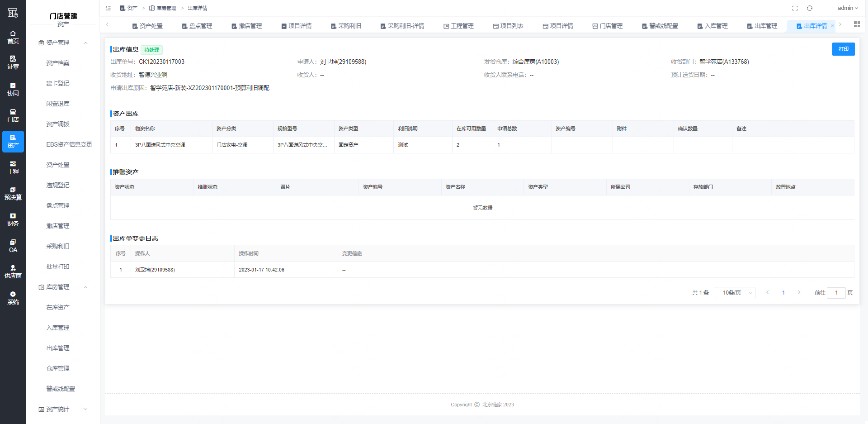Click the page number jump input field
The image size is (868, 424).
point(836,293)
